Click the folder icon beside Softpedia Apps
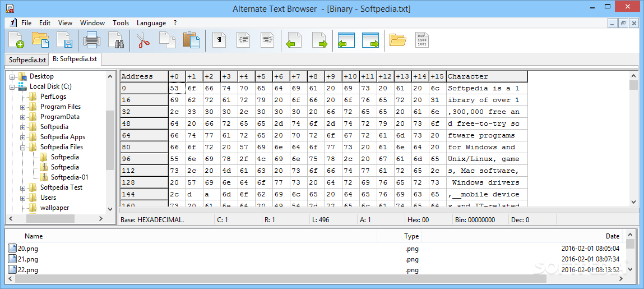Screen dimensions: 644x289 tap(33, 137)
